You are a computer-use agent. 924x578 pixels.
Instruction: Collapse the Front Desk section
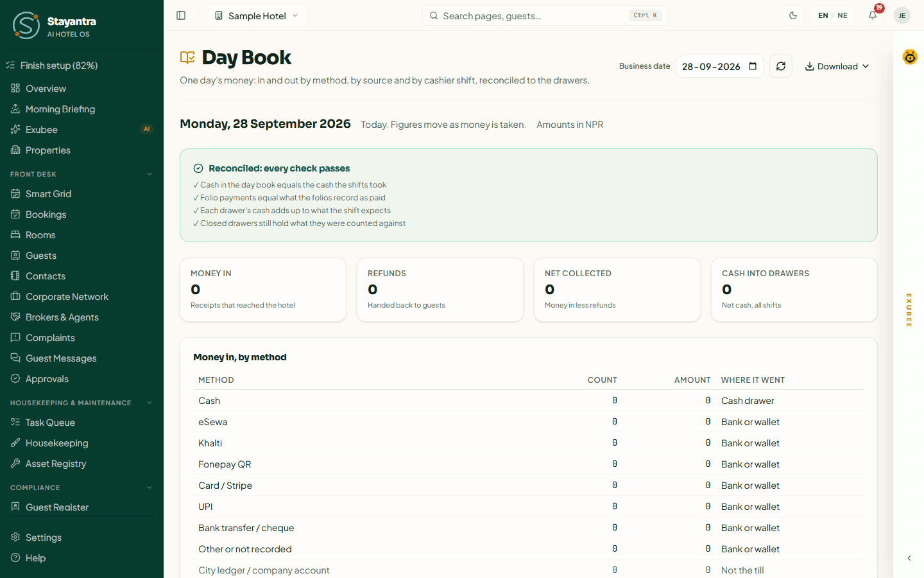tap(81, 174)
